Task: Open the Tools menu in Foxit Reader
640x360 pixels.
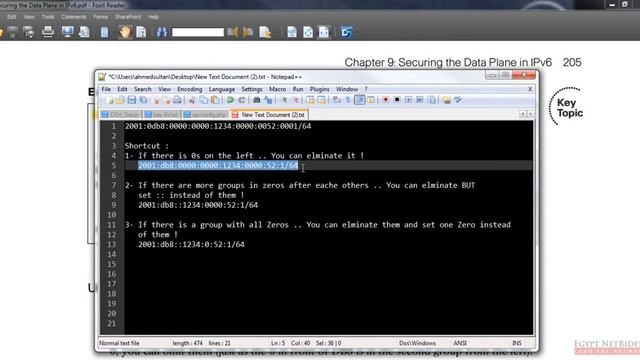Action: [48, 17]
